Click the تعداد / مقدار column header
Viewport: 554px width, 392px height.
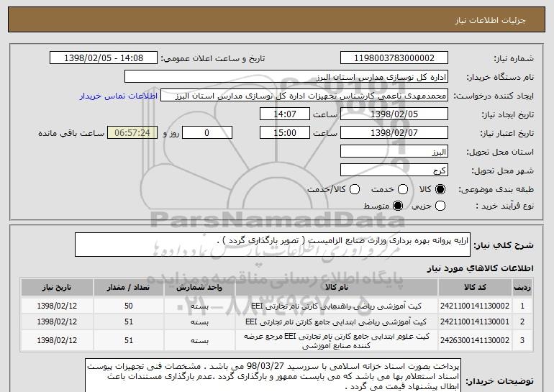[128, 288]
